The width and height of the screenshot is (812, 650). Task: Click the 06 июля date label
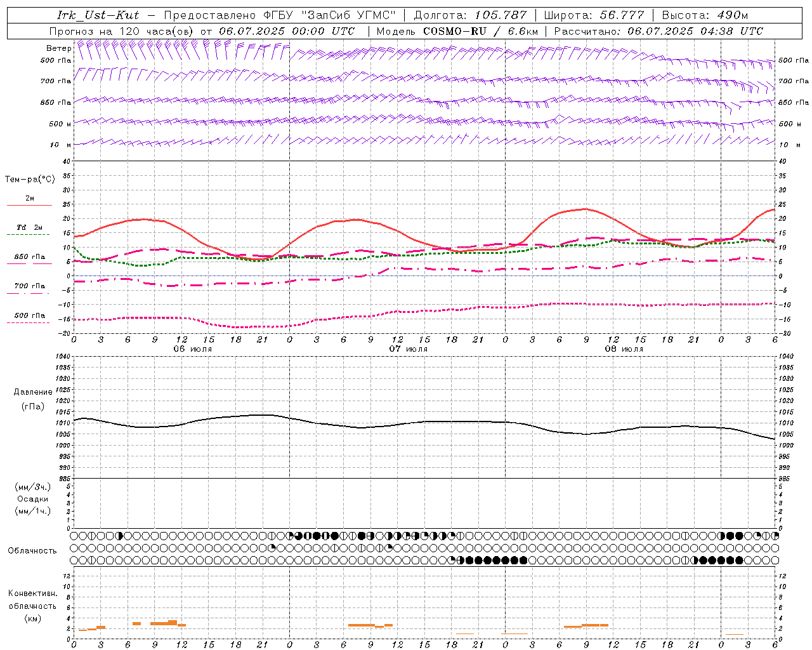[x=193, y=349]
